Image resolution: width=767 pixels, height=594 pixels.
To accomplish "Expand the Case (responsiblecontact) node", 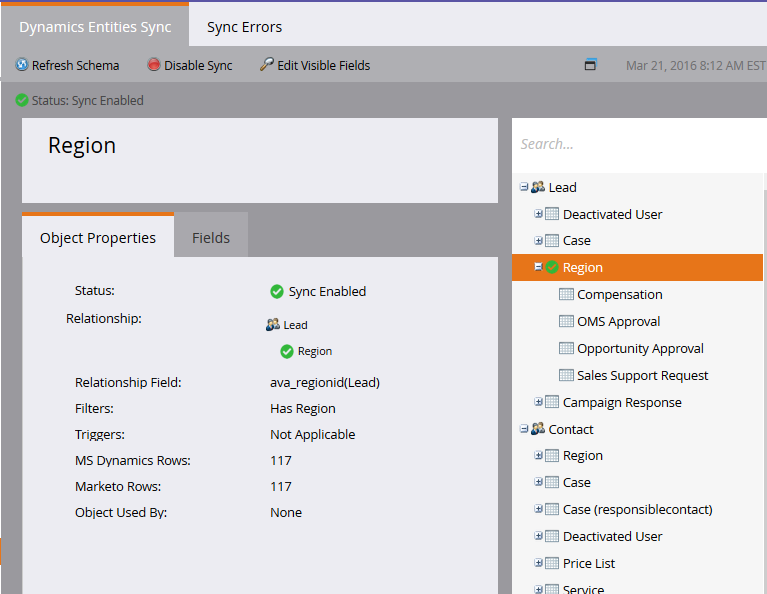I will pos(538,509).
